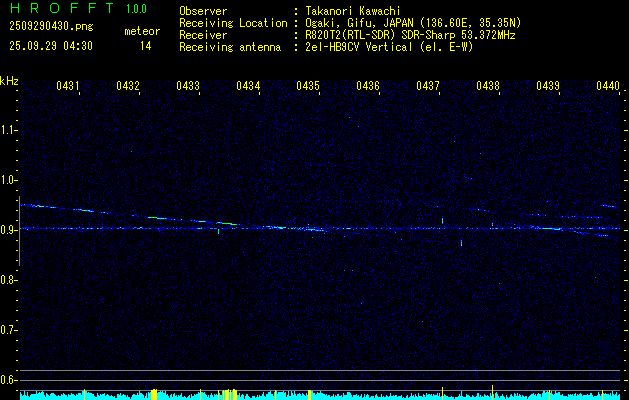Click the cyan amplitude strip at bottom
This screenshot has width=629, height=400.
click(320, 395)
